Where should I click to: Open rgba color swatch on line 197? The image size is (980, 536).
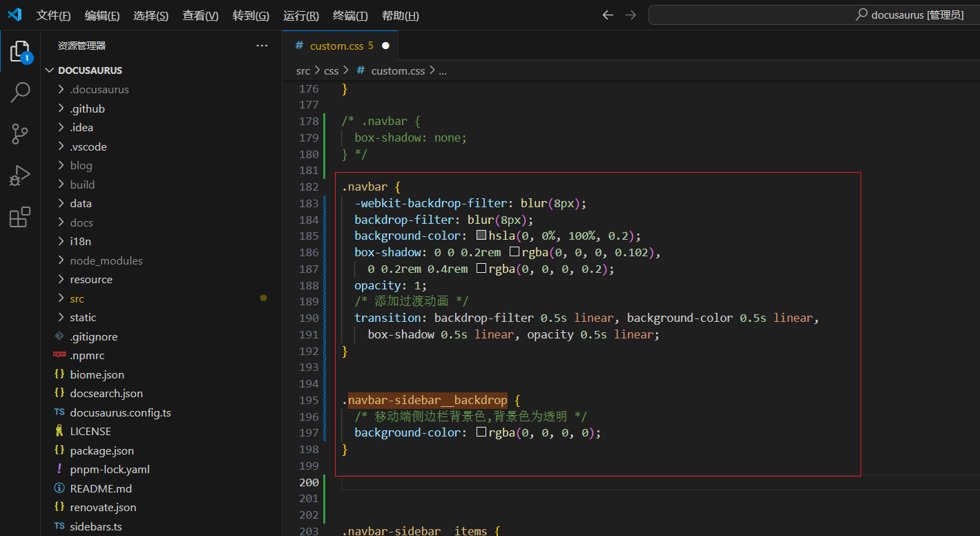click(x=481, y=432)
